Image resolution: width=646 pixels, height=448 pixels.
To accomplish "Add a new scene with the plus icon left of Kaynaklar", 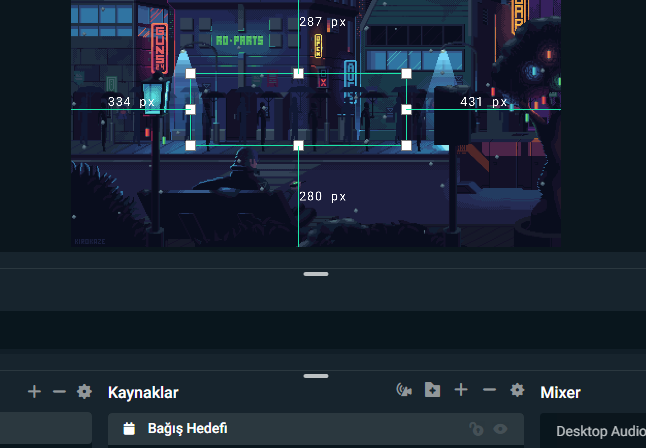I will pyautogui.click(x=34, y=392).
